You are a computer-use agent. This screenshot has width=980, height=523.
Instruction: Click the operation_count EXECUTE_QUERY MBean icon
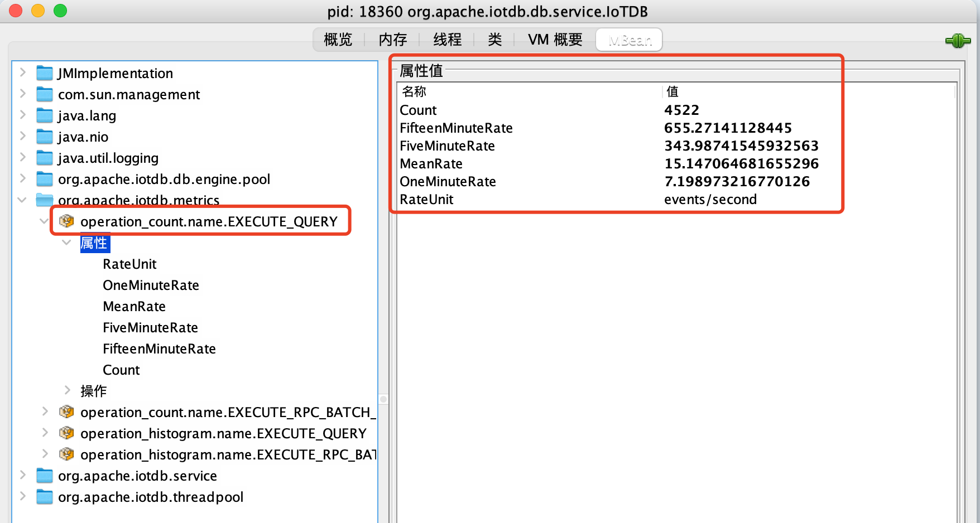click(x=66, y=221)
